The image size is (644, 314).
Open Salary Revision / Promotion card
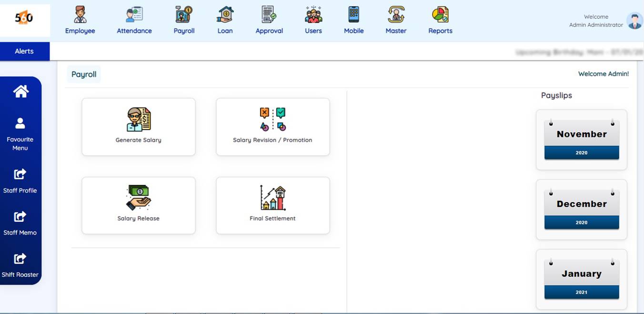pos(273,127)
